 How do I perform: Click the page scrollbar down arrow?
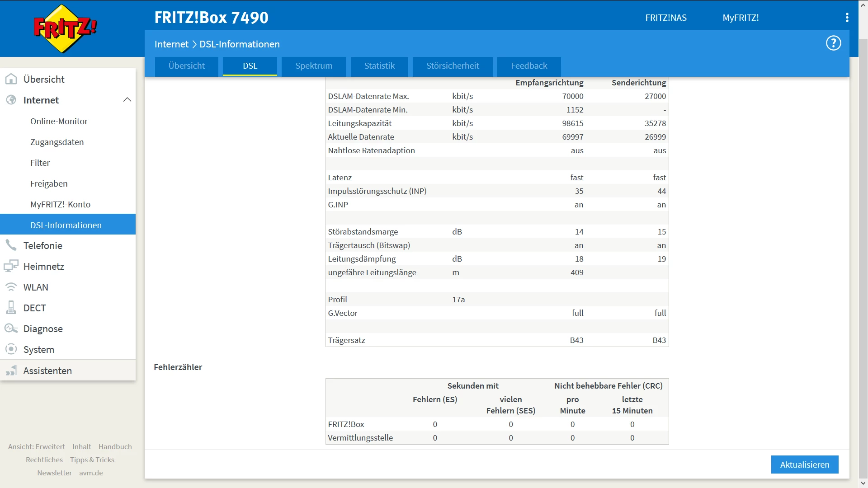click(x=863, y=483)
